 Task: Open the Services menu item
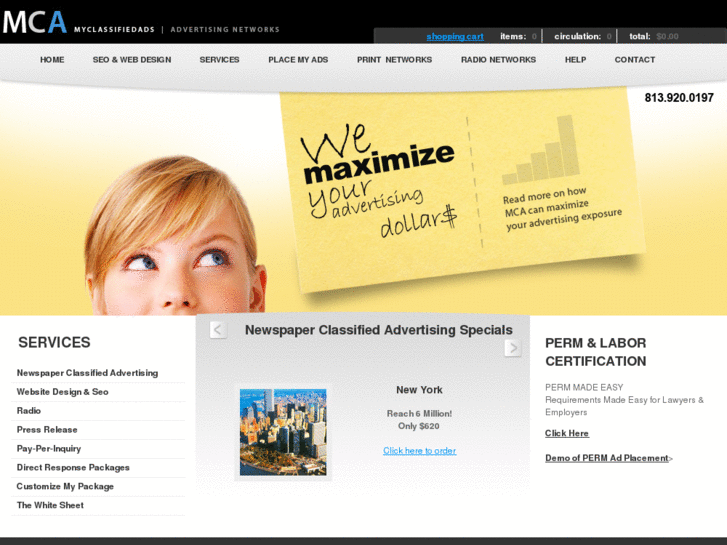[219, 60]
